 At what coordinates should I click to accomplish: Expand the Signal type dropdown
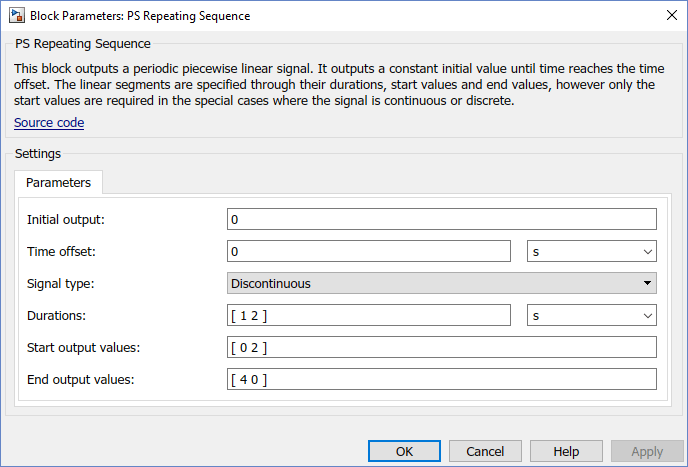point(441,283)
